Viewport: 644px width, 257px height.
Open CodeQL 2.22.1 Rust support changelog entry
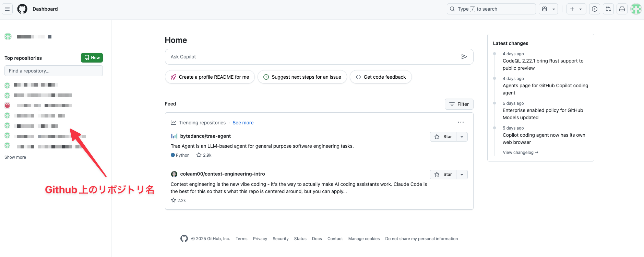point(543,64)
